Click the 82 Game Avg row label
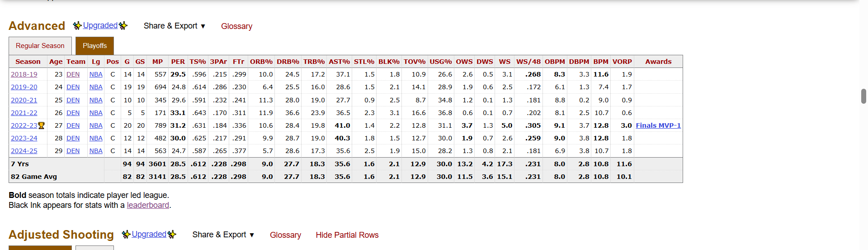 (x=34, y=177)
